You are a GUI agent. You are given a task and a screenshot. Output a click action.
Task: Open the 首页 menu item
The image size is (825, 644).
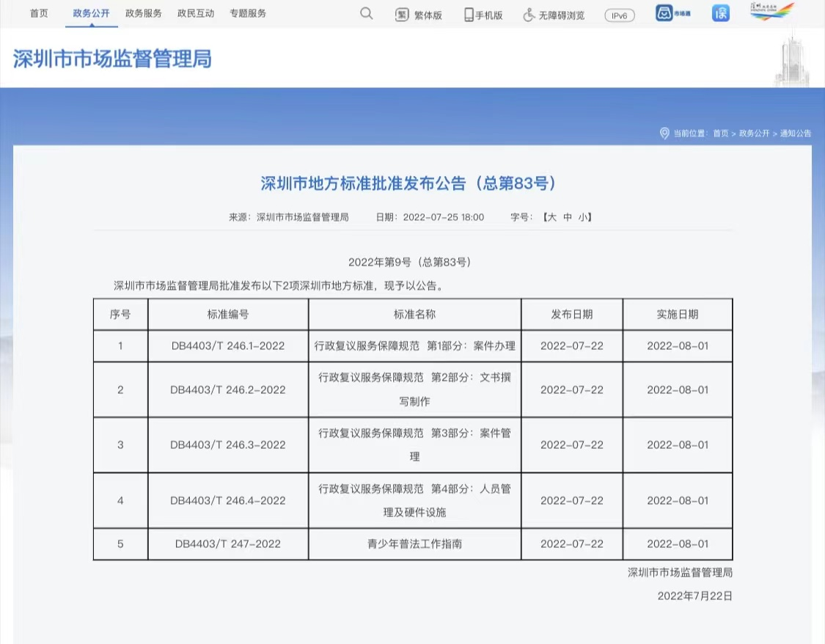click(x=39, y=13)
